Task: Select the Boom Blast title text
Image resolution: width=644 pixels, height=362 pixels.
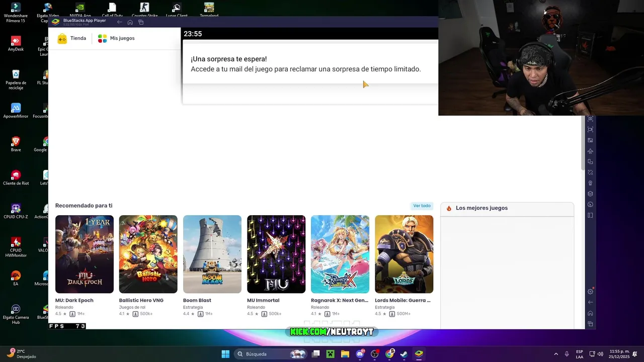Action: pos(197,300)
